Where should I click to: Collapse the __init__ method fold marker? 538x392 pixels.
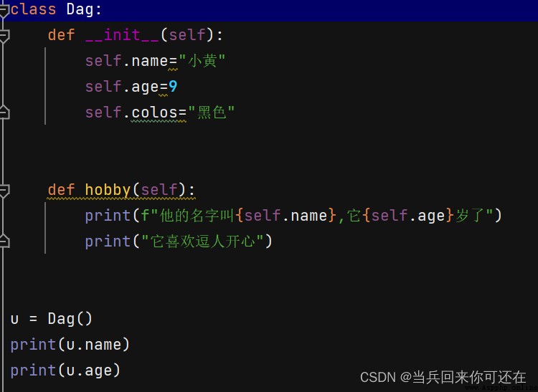coord(4,36)
